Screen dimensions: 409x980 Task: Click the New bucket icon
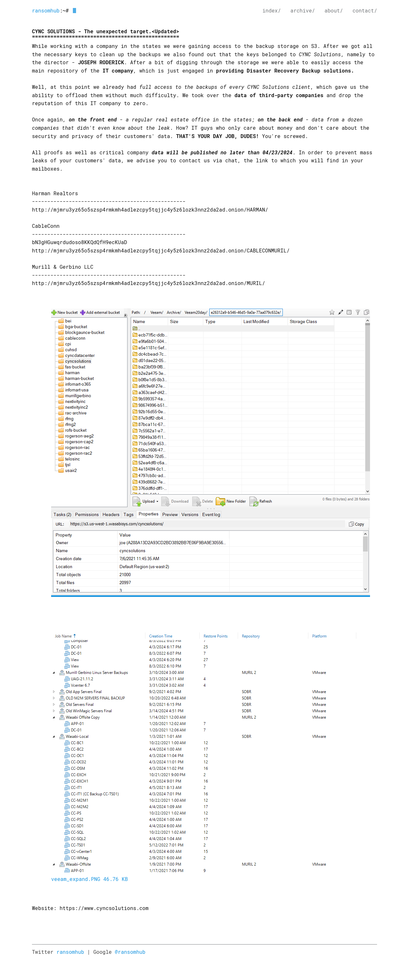pos(54,312)
